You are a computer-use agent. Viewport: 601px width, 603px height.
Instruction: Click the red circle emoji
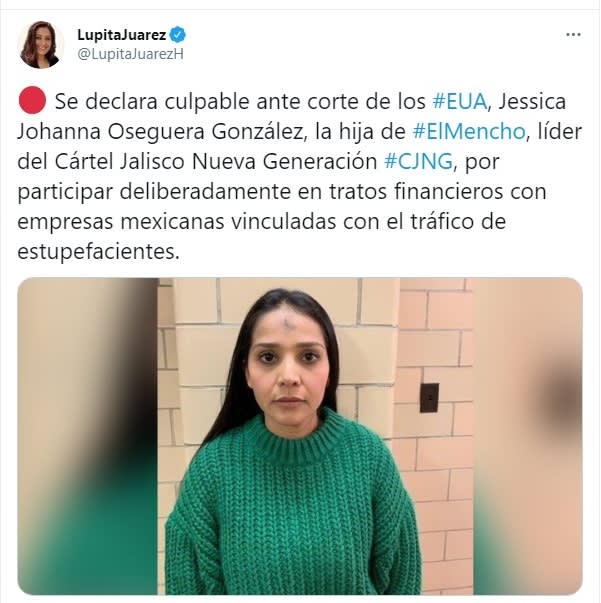click(32, 100)
